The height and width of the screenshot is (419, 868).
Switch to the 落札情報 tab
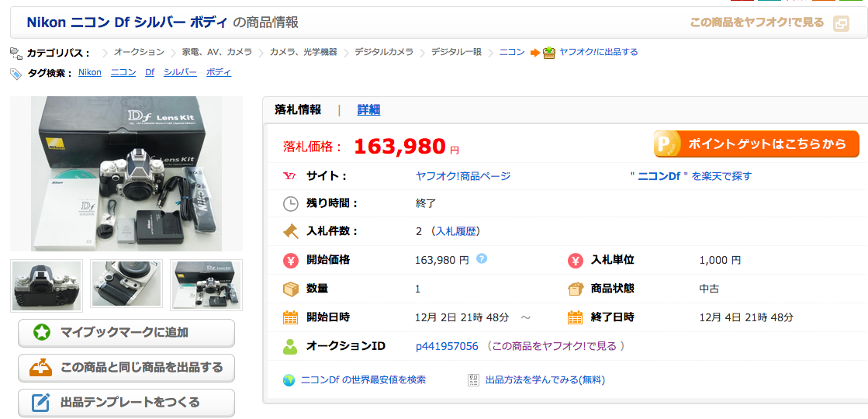[x=298, y=109]
